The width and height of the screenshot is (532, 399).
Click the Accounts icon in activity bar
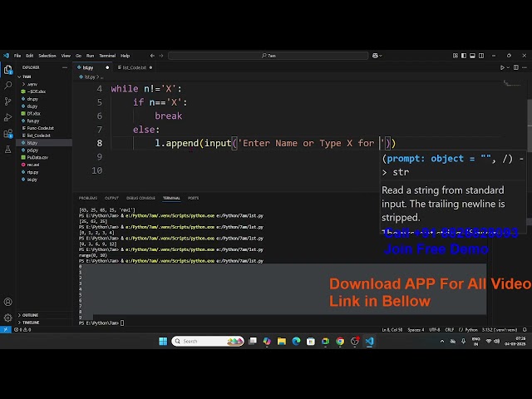pyautogui.click(x=8, y=302)
